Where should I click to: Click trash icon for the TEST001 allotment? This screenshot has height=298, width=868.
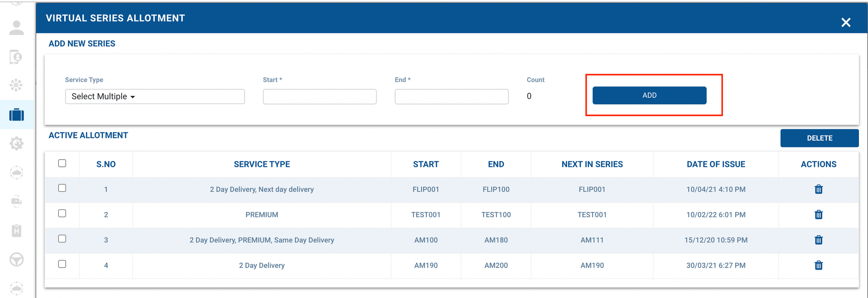click(x=818, y=215)
